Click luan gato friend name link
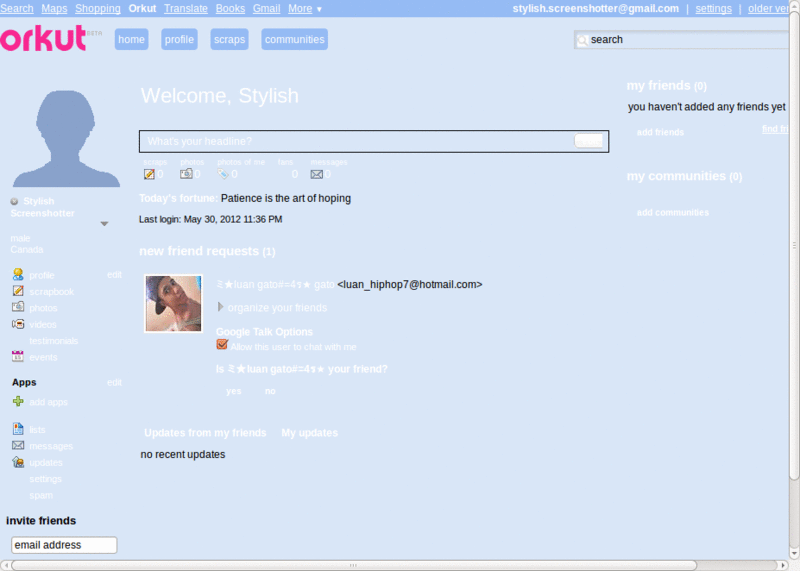Image resolution: width=800 pixels, height=571 pixels. point(276,284)
